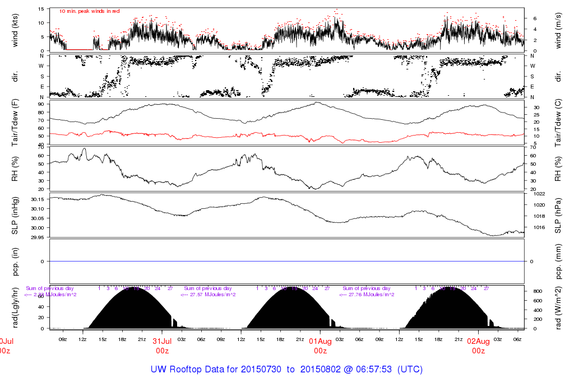Image resolution: width=574 pixels, height=392 pixels.
Task: Click the 'Tair/Tdew (F)' axis label
Action: (x=15, y=123)
